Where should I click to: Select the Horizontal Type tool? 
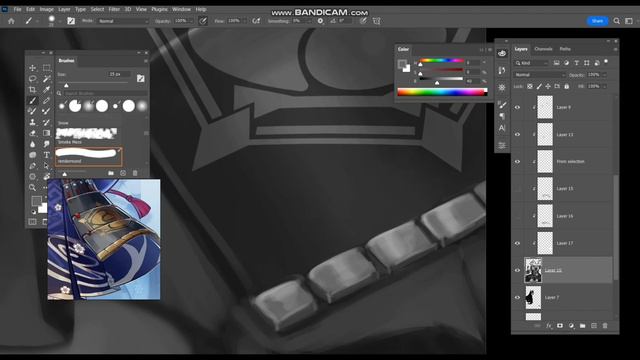pos(46,155)
